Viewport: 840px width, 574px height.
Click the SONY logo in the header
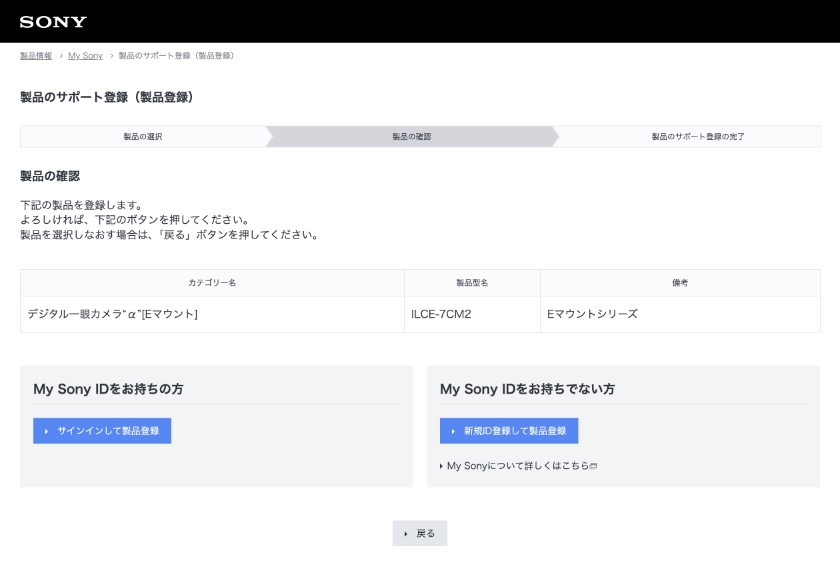pos(53,22)
